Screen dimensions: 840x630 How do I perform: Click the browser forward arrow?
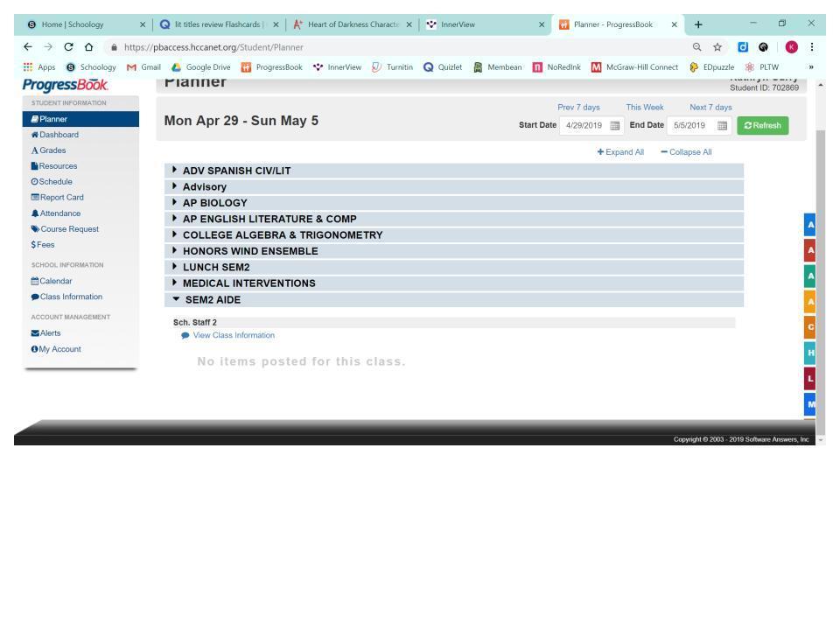click(x=48, y=47)
